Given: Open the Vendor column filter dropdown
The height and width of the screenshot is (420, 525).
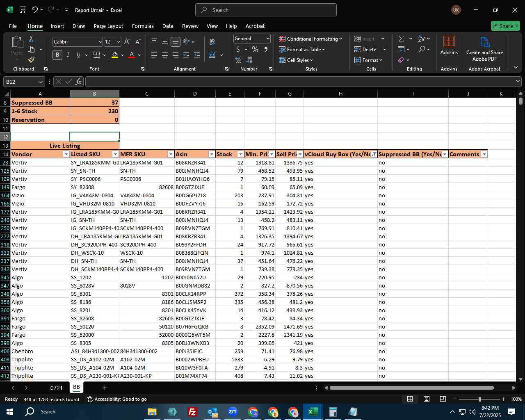Looking at the screenshot, I should click(66, 154).
